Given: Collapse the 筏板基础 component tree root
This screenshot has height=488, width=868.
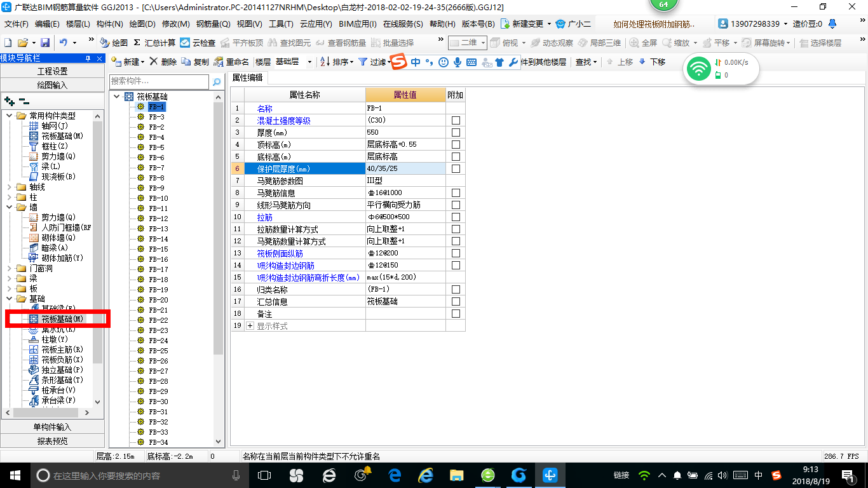Looking at the screenshot, I should [116, 97].
